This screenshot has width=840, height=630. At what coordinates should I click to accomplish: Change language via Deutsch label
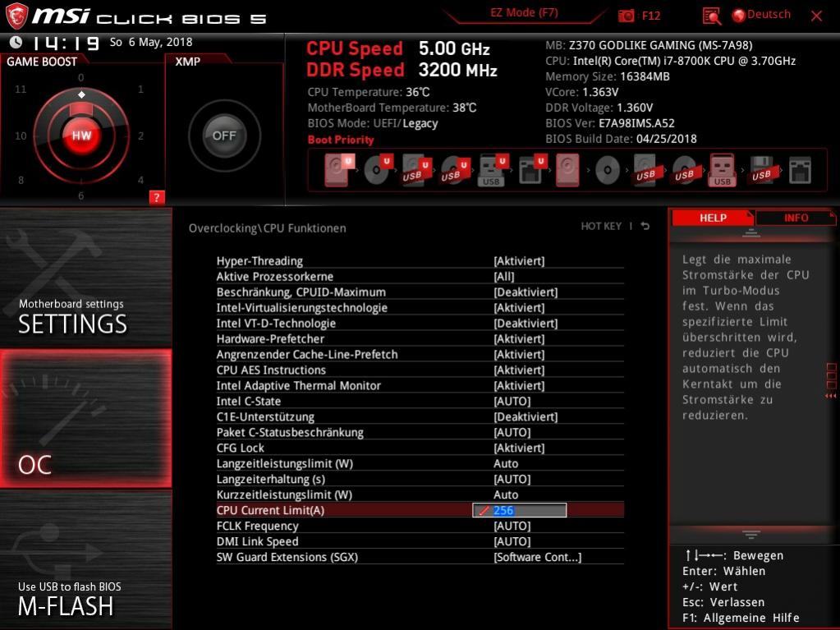tap(769, 15)
